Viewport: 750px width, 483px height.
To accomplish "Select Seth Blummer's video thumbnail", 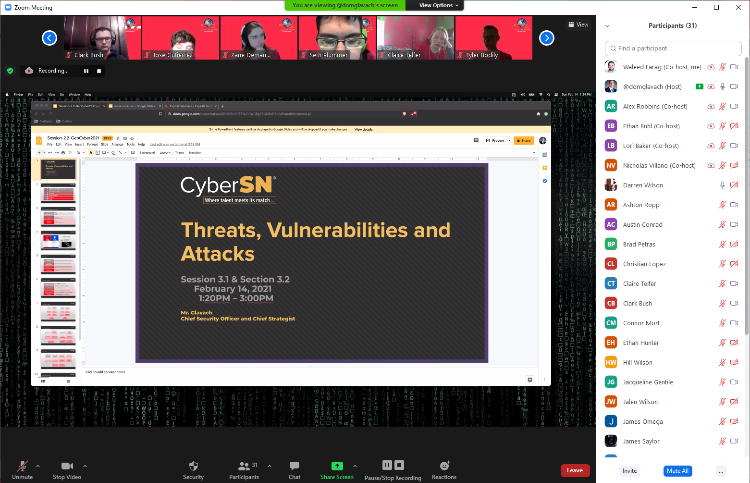I will 337,38.
